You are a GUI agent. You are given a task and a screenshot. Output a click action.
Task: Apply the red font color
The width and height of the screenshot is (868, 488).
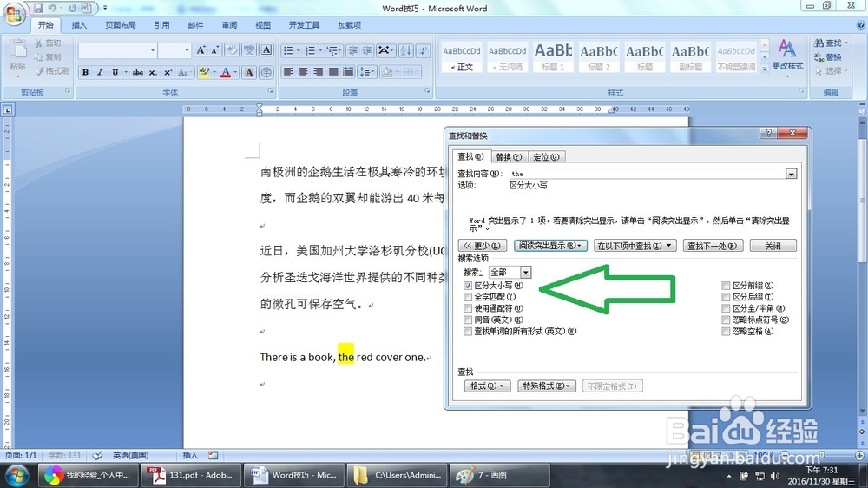pos(226,72)
